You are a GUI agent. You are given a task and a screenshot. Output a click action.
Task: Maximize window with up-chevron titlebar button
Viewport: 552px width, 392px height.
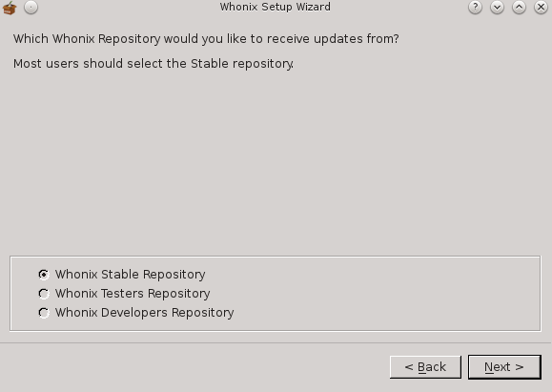click(x=519, y=7)
